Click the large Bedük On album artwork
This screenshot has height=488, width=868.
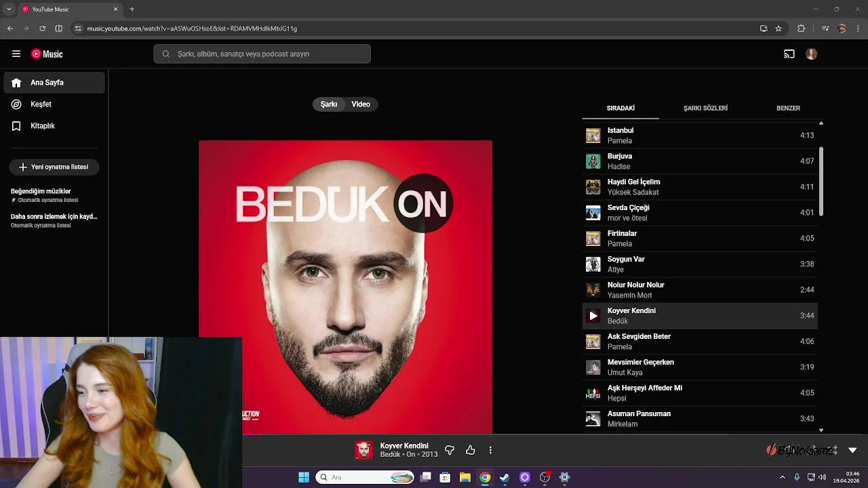346,287
